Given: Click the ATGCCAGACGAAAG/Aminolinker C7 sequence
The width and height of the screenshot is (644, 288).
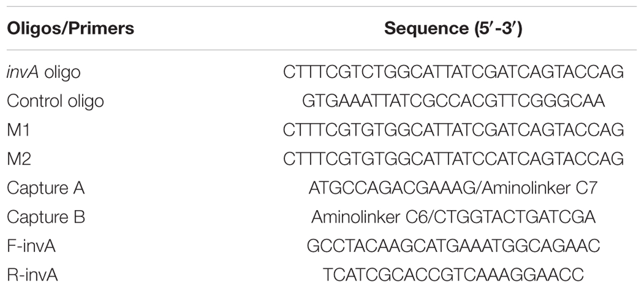Looking at the screenshot, I should 454,188.
